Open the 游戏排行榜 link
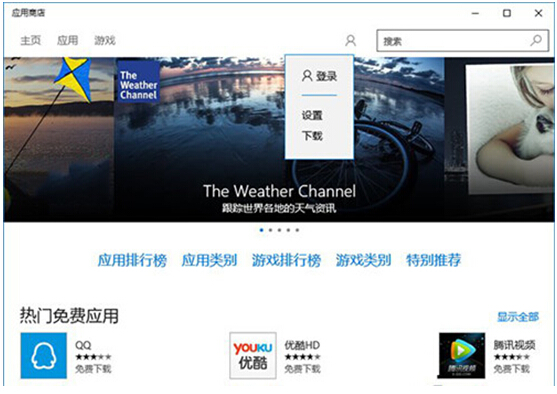 click(286, 260)
